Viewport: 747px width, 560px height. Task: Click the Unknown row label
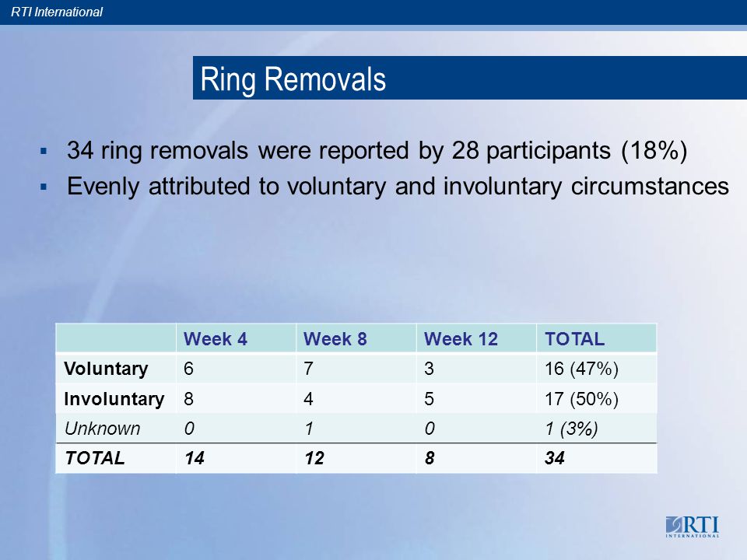click(x=103, y=429)
